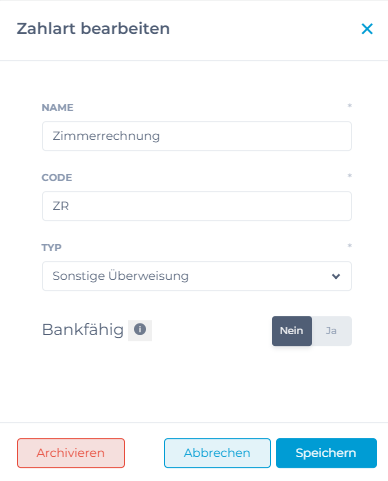This screenshot has height=481, width=388.
Task: Focus the Name field containing Zimmerrechnung
Action: pyautogui.click(x=197, y=136)
